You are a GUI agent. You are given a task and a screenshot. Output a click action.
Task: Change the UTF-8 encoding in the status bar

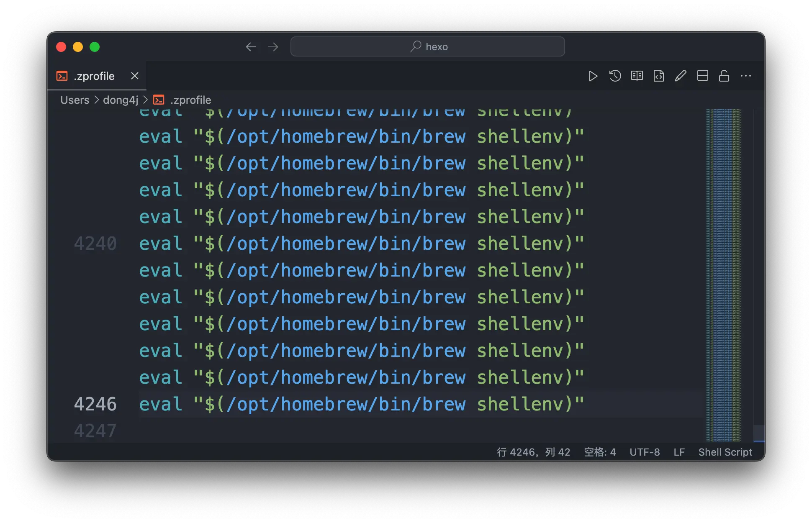pos(645,452)
